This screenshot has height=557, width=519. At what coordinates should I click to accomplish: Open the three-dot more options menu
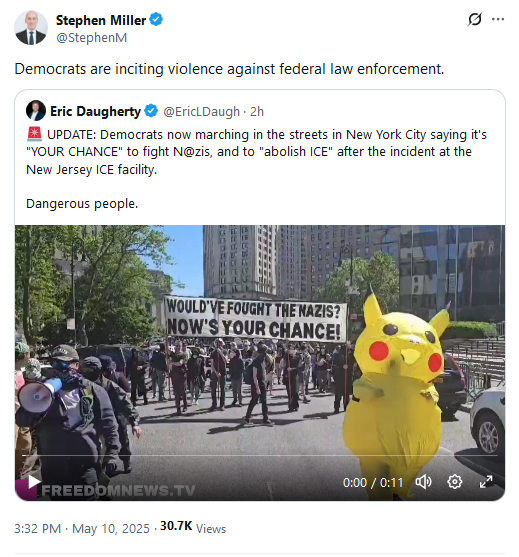498,19
